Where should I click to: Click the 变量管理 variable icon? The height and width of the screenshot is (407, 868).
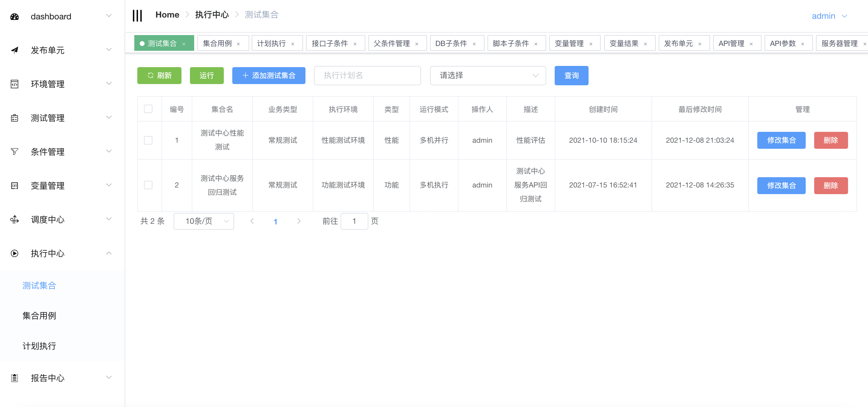click(15, 186)
